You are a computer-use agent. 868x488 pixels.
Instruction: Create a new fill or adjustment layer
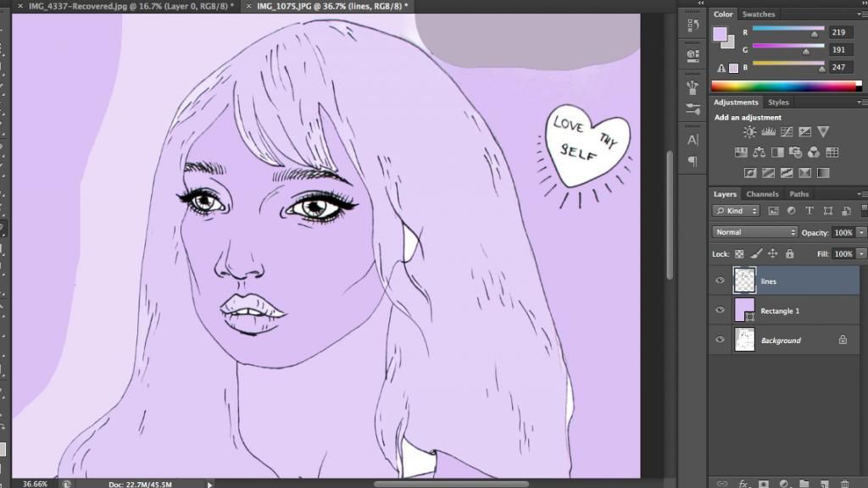point(784,484)
